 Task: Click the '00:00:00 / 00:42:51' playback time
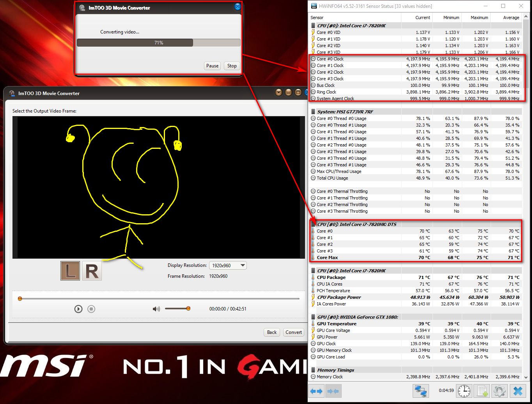(x=228, y=309)
